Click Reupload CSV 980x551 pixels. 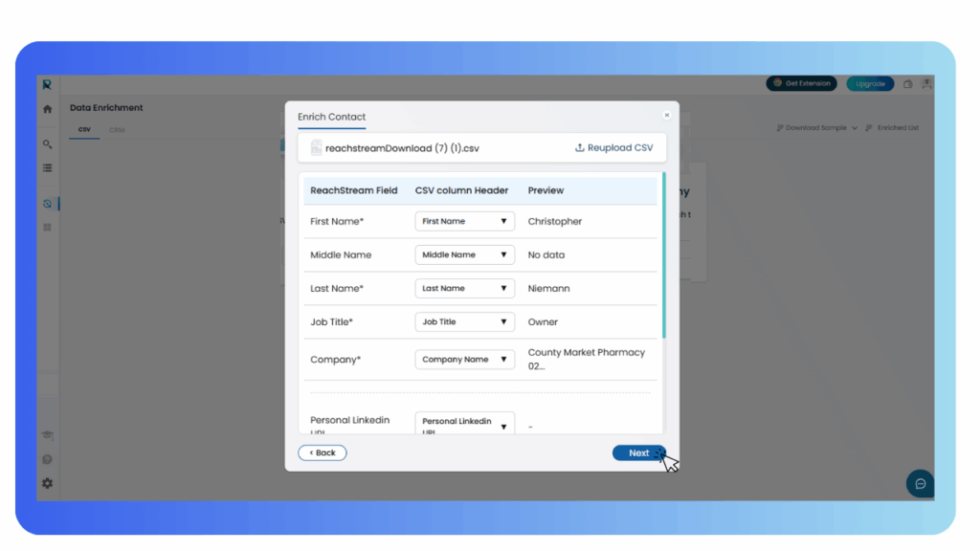[x=613, y=147]
